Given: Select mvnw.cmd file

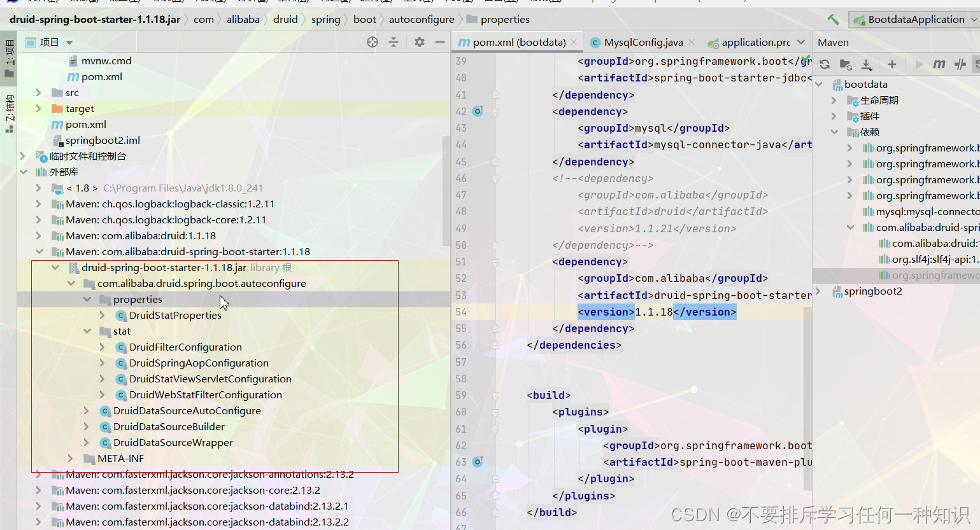Looking at the screenshot, I should 106,60.
